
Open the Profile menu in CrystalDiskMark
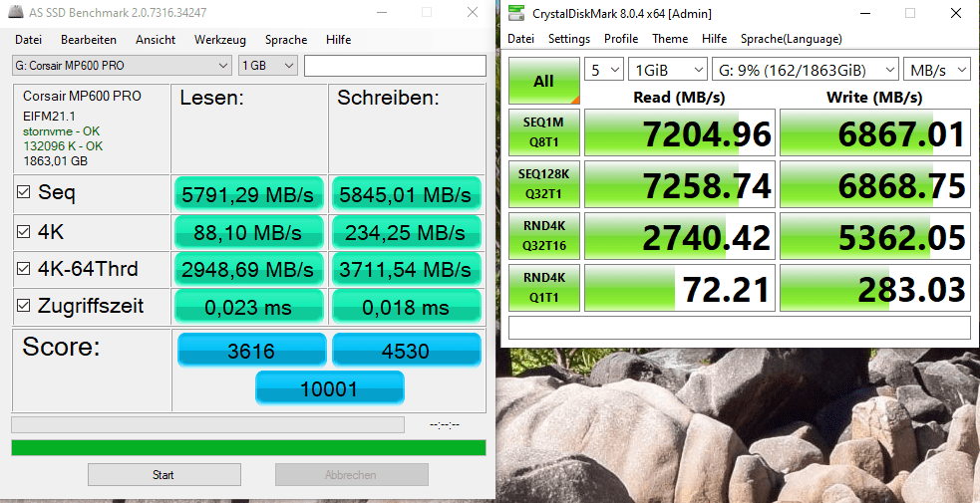tap(621, 39)
